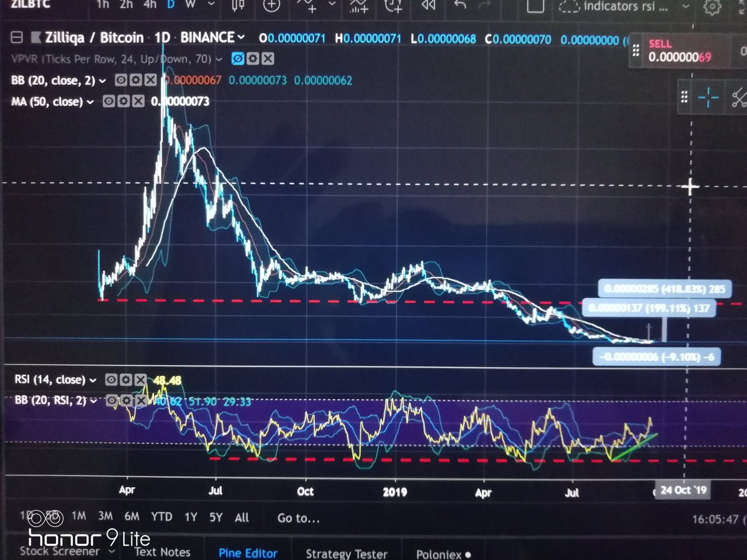Image resolution: width=747 pixels, height=560 pixels.
Task: Set chart range to 1Y
Action: pyautogui.click(x=191, y=517)
